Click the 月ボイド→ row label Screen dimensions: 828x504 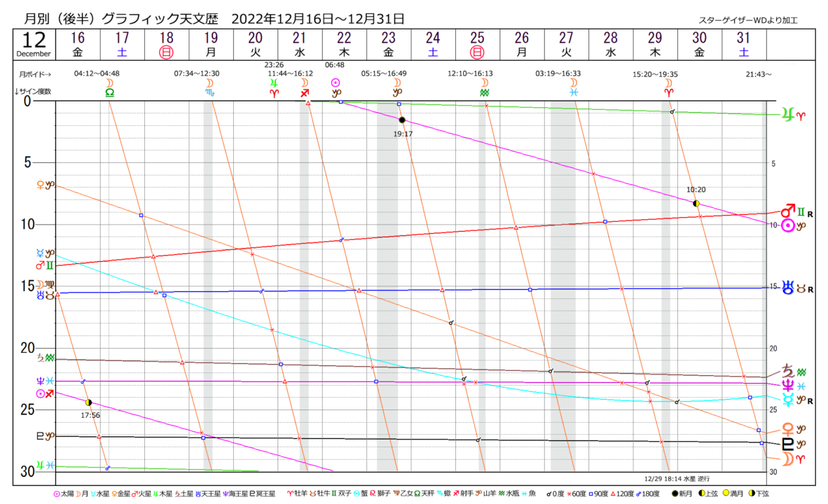(36, 73)
